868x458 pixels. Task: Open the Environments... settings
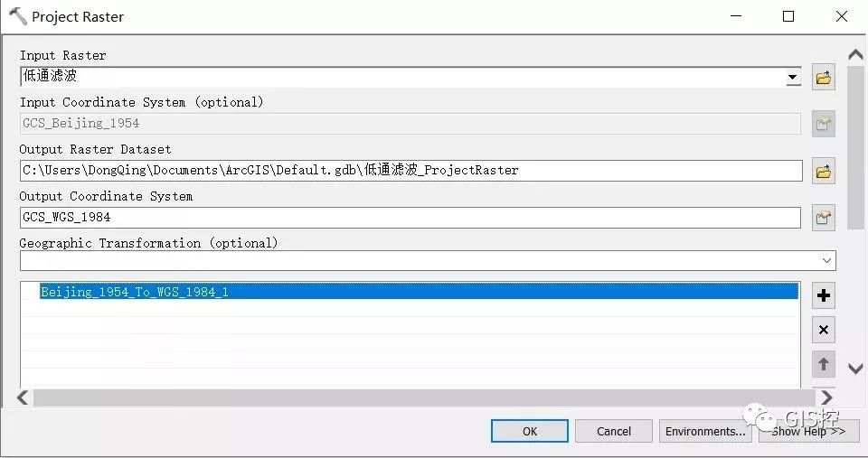point(705,431)
